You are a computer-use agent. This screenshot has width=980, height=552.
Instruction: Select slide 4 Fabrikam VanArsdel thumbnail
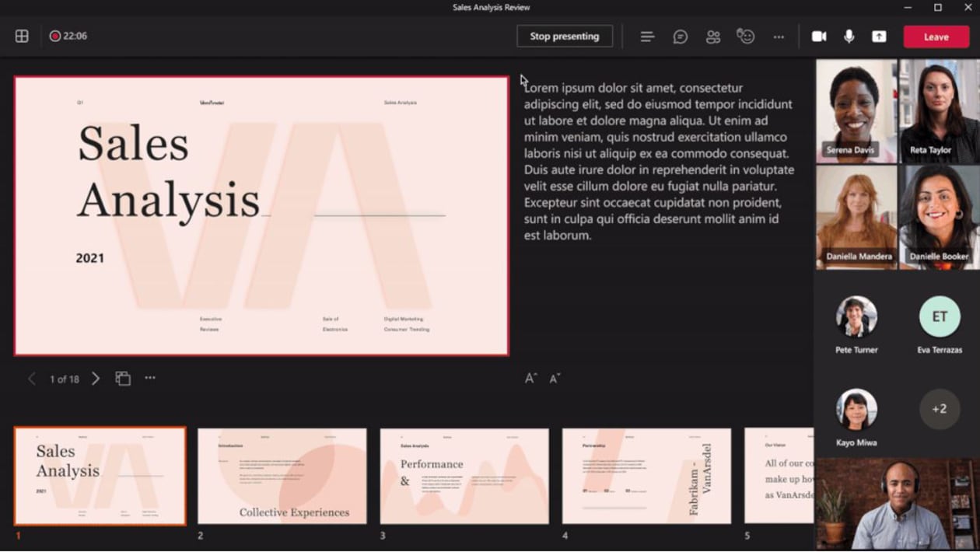click(x=647, y=476)
